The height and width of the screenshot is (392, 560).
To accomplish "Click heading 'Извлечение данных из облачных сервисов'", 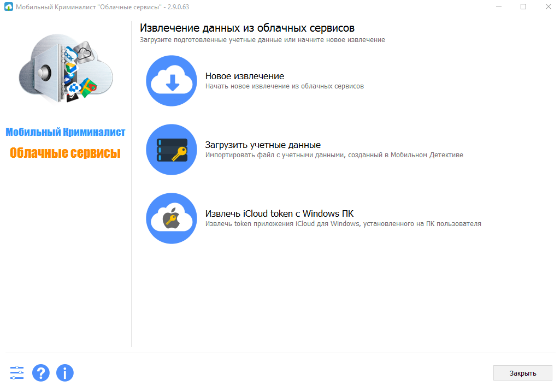I will click(x=247, y=28).
